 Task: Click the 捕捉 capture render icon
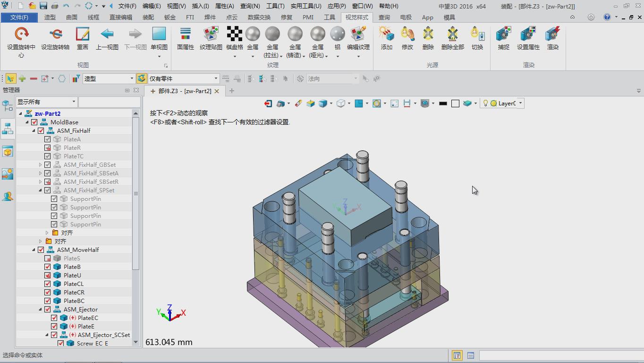pyautogui.click(x=503, y=35)
